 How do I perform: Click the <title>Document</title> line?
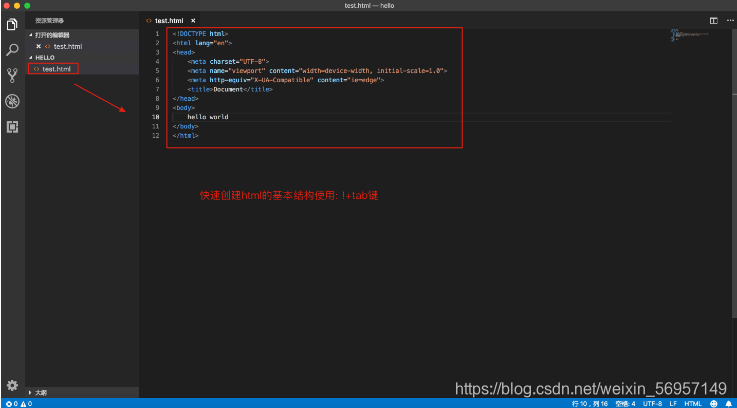230,89
